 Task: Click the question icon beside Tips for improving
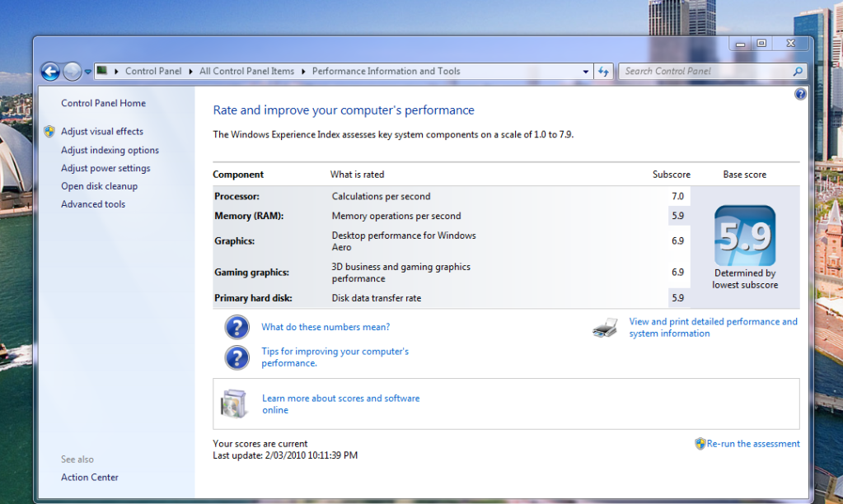[237, 358]
